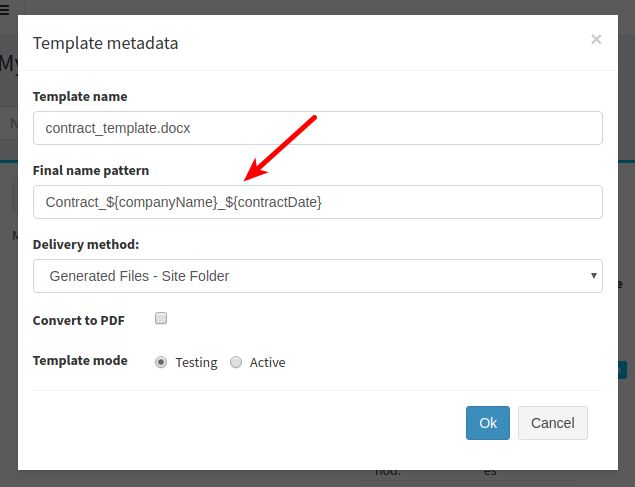
Task: Click the Delivery method dropdown arrow
Action: point(593,276)
